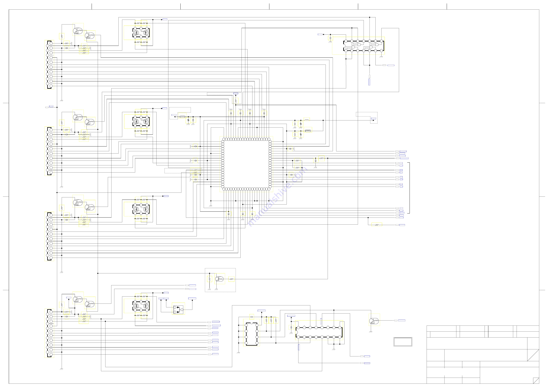Select the boxed inductor symbol
This screenshot has height=392, width=554.
308,131
